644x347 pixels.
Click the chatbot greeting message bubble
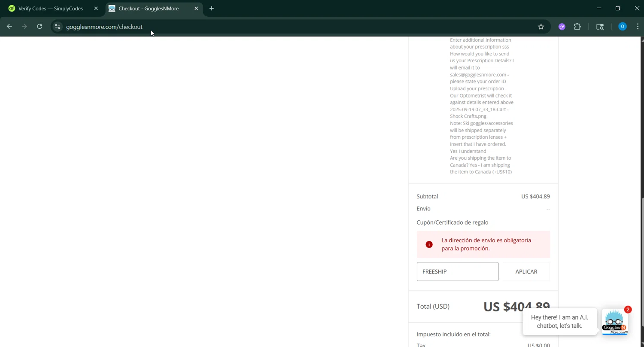coord(560,322)
